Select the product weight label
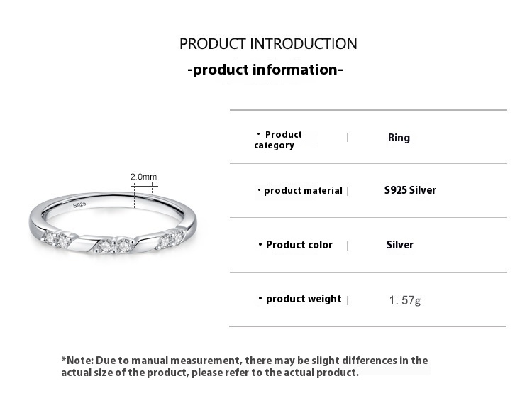Screen dimensions: 532x418 coord(303,299)
